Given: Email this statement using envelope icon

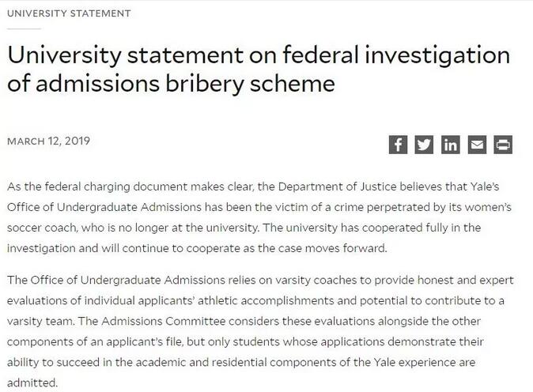Looking at the screenshot, I should click(x=477, y=145).
